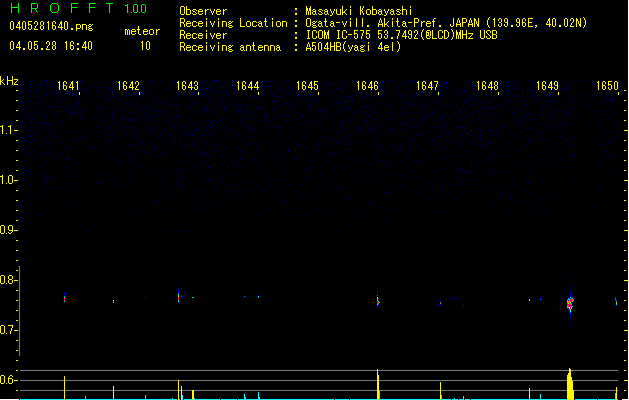The image size is (629, 400).
Task: Click the yellow power spike near 1647
Action: click(x=440, y=391)
